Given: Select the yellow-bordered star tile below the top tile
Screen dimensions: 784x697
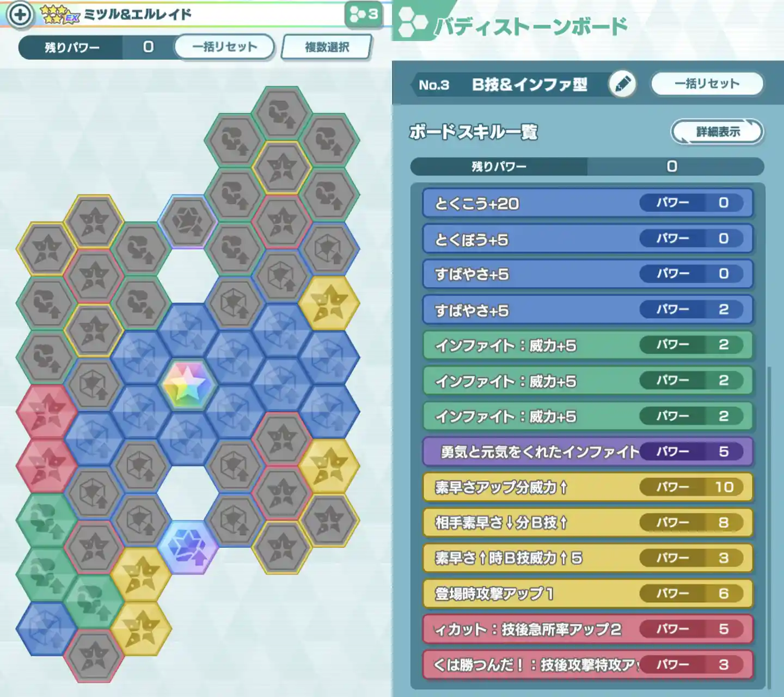Looking at the screenshot, I should (x=282, y=168).
